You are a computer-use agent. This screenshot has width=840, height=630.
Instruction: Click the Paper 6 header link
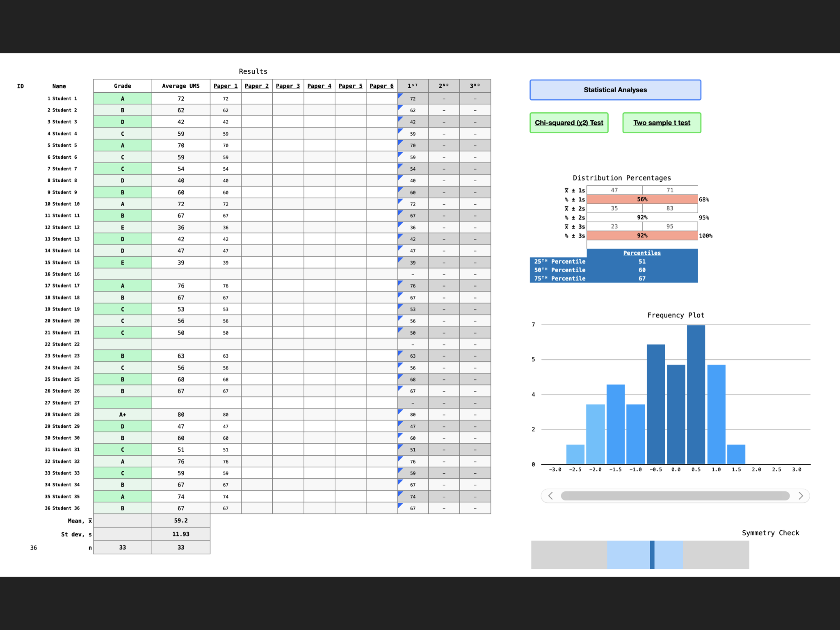(x=381, y=86)
